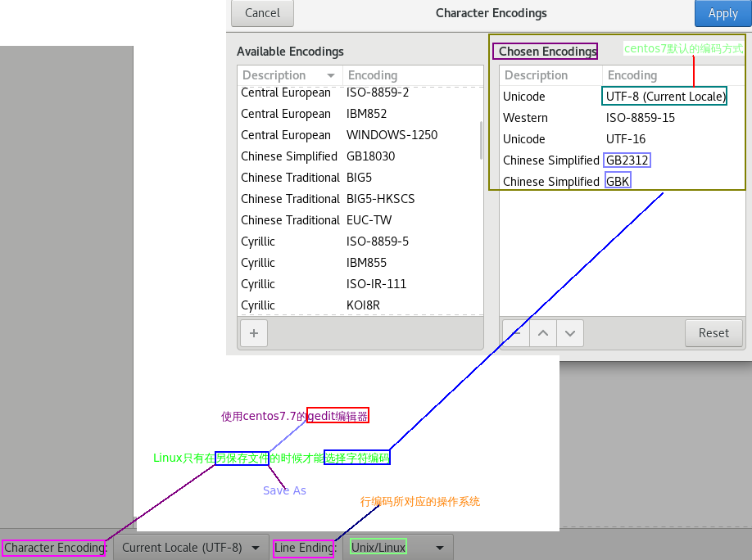The height and width of the screenshot is (560, 752).
Task: Select the EUC-TW Chinese Traditional encoding
Action: pos(360,220)
